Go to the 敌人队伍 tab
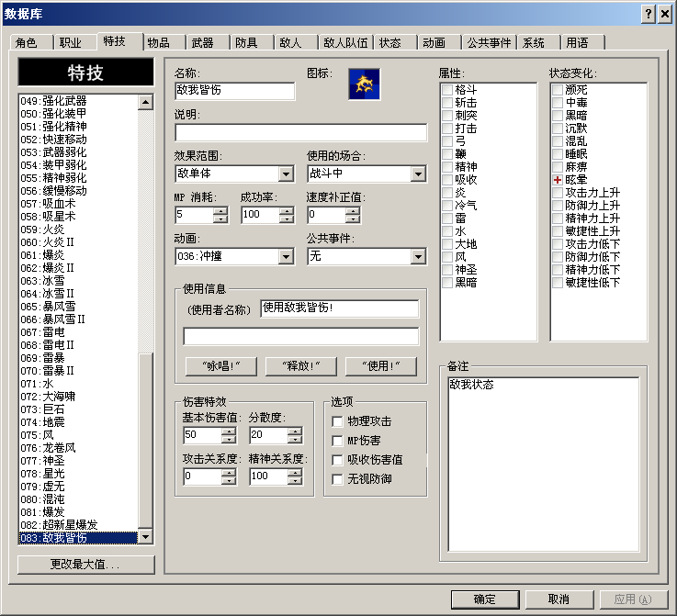This screenshot has width=677, height=616. (x=345, y=43)
